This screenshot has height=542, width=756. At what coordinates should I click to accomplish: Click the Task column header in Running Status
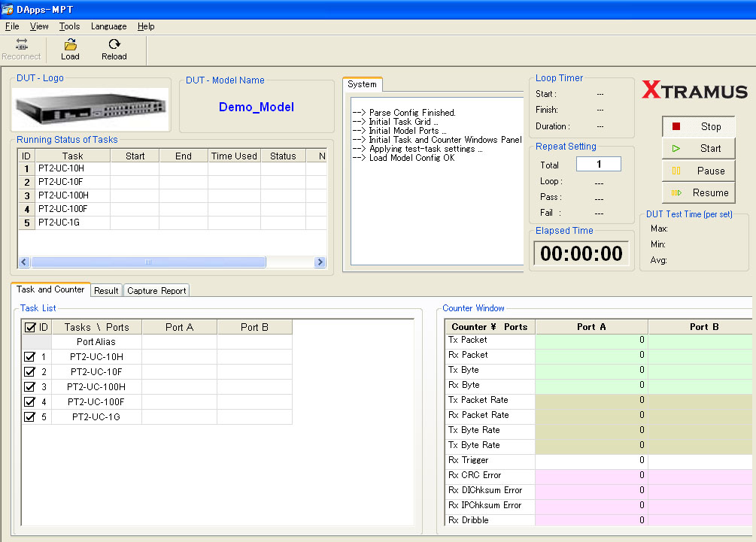tap(73, 156)
